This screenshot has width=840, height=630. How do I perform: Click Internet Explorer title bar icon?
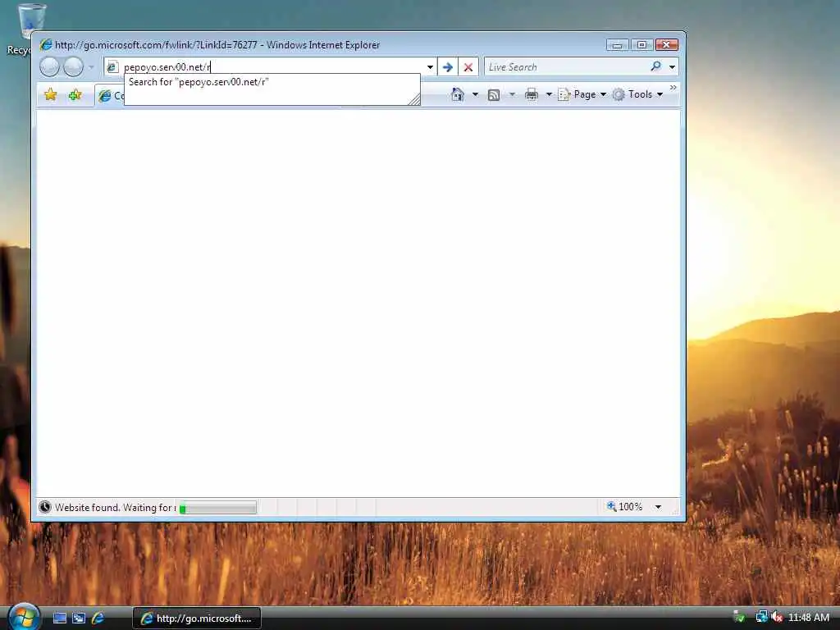click(x=46, y=44)
